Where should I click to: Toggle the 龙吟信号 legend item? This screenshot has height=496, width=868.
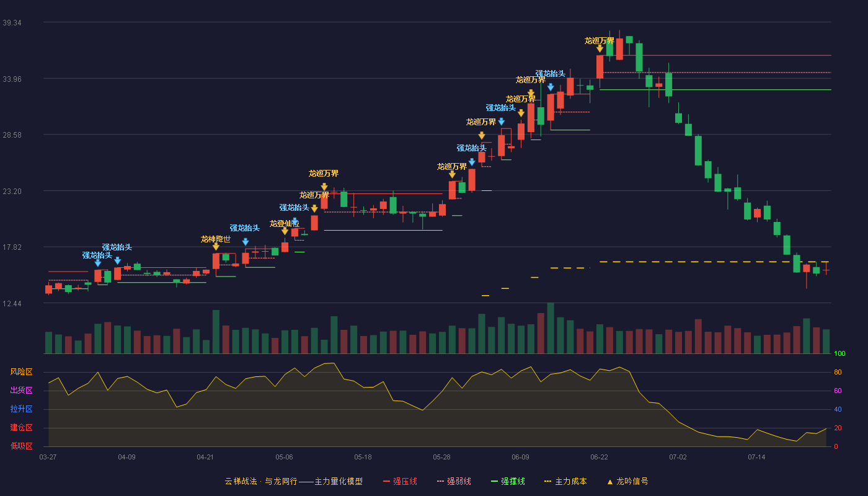click(x=627, y=481)
